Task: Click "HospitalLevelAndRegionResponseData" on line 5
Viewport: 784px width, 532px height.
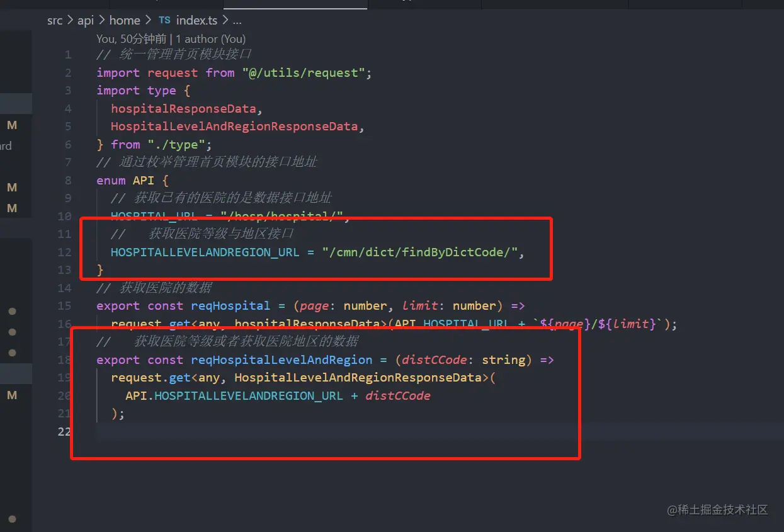Action: tap(234, 127)
